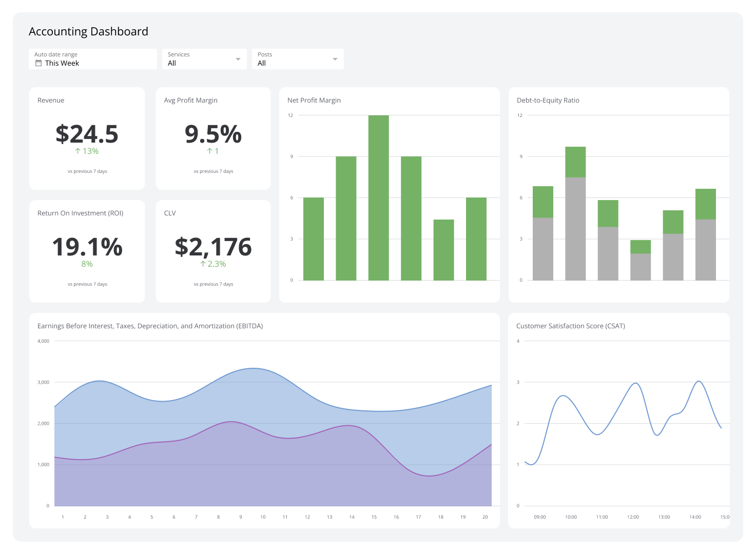Click the calendar icon in date range filter

[x=38, y=63]
